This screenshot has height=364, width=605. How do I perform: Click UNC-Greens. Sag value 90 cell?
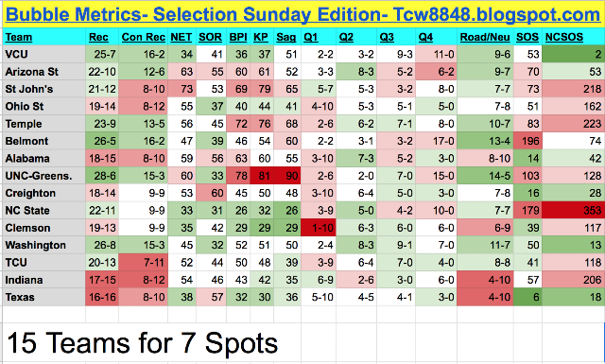coord(287,176)
